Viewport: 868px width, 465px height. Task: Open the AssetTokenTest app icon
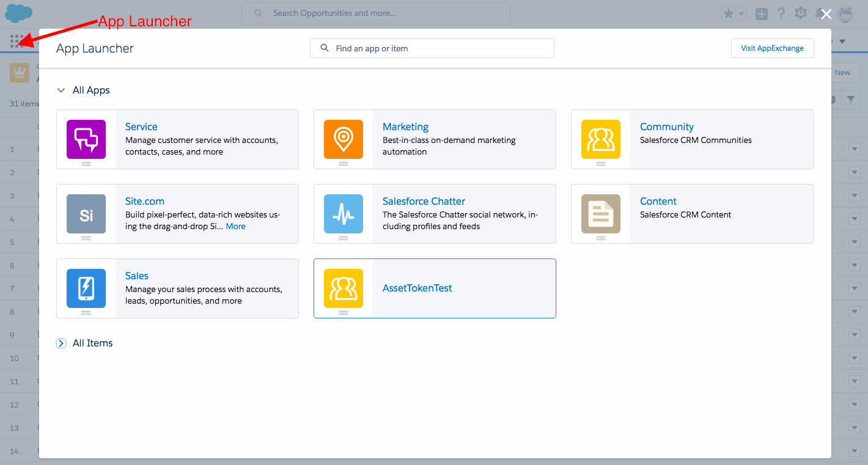(344, 288)
